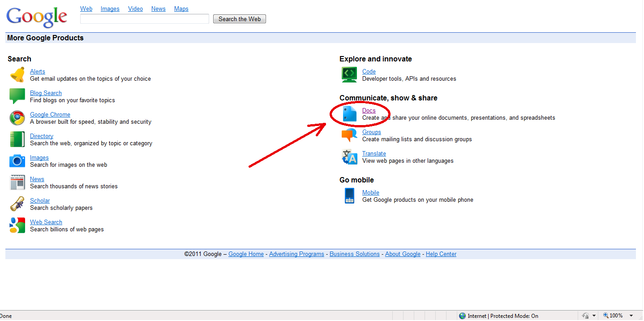Click the Mobile phone icon
Image resolution: width=644 pixels, height=321 pixels.
click(x=349, y=196)
